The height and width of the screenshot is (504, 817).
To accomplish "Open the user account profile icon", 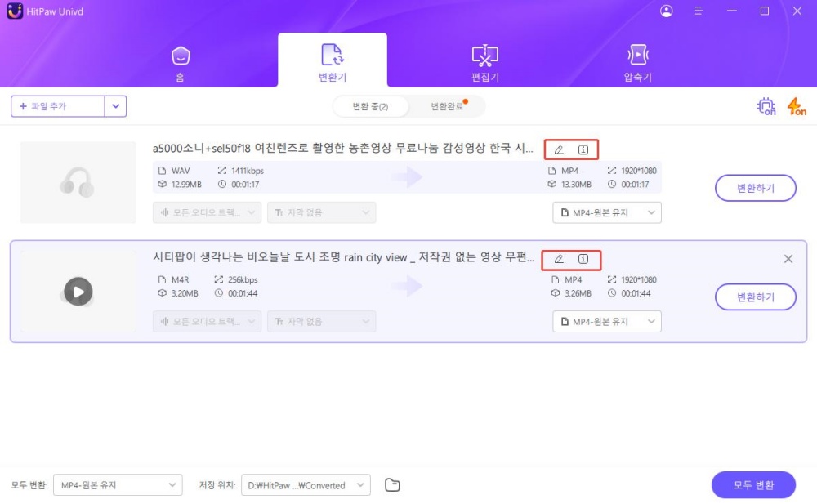I will 667,11.
